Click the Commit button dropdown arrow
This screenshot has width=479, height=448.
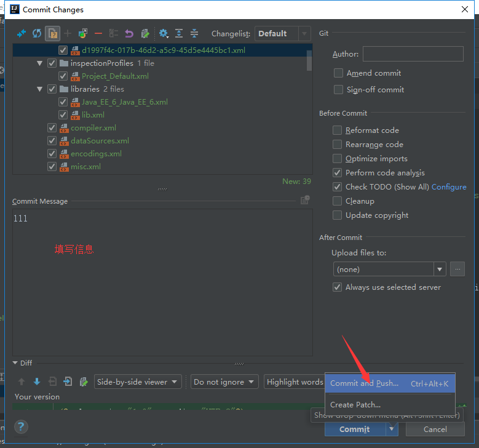pos(392,429)
